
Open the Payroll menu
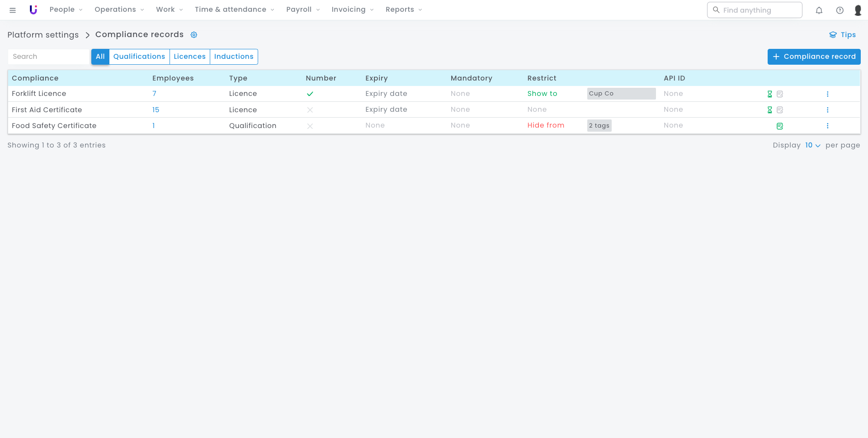click(302, 10)
